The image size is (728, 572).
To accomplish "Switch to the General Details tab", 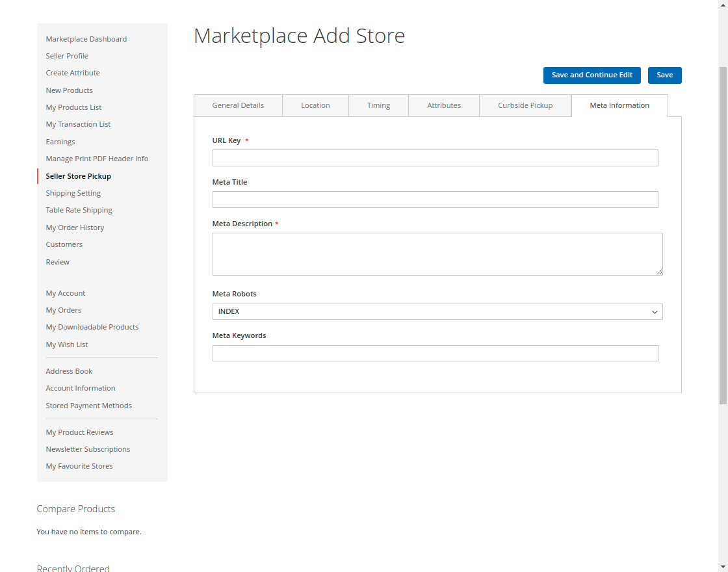I will click(238, 105).
